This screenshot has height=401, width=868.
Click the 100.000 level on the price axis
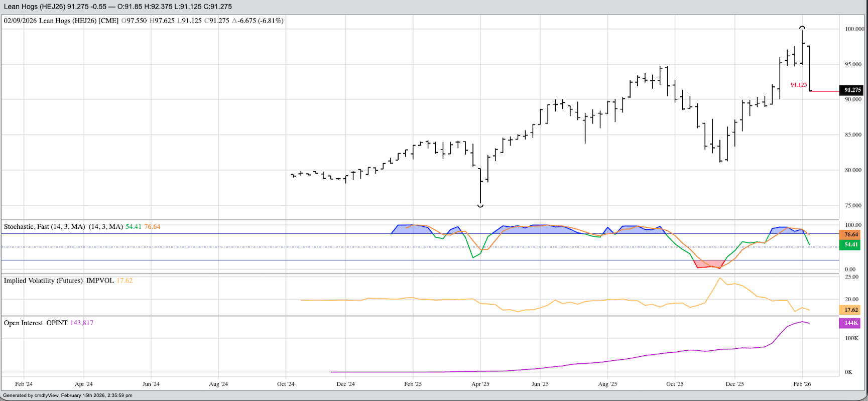coord(854,29)
